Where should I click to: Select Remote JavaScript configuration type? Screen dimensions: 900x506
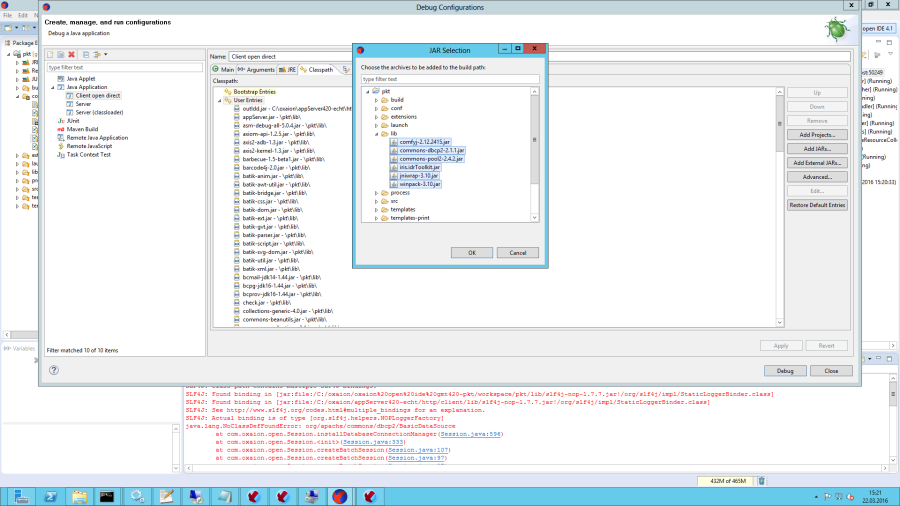click(89, 146)
